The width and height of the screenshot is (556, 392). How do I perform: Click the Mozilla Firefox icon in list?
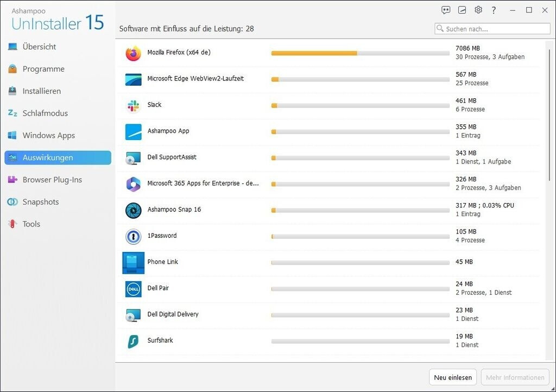pyautogui.click(x=133, y=53)
